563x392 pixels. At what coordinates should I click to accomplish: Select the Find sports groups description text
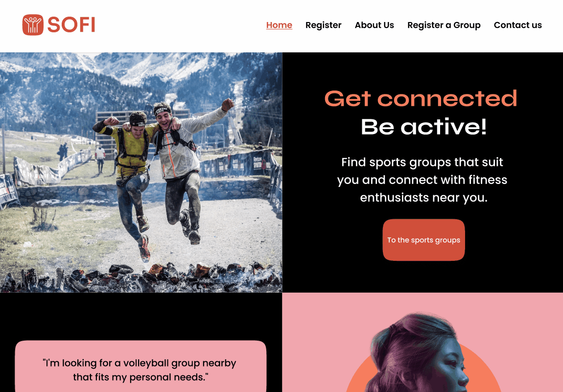click(x=422, y=180)
